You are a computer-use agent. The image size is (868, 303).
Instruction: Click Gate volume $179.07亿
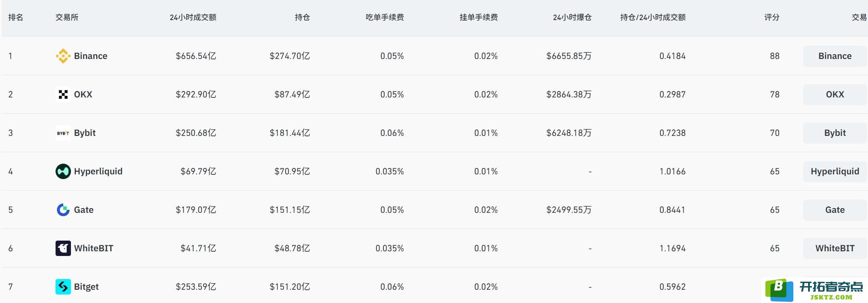click(196, 210)
